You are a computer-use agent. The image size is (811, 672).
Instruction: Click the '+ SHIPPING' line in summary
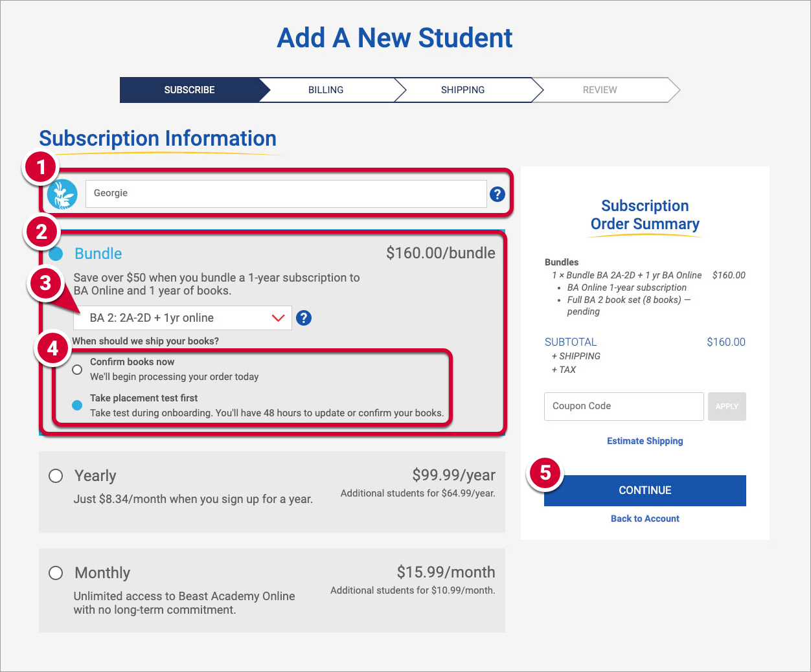pyautogui.click(x=576, y=356)
